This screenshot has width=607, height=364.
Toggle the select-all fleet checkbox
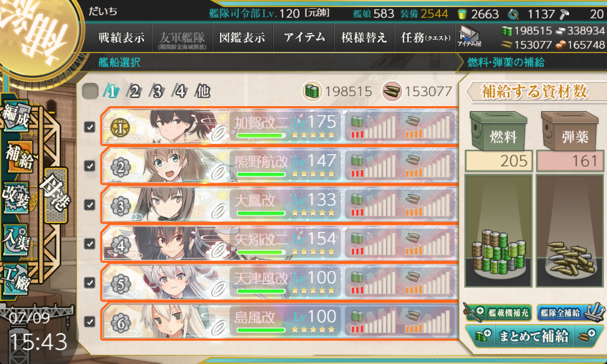pos(90,91)
